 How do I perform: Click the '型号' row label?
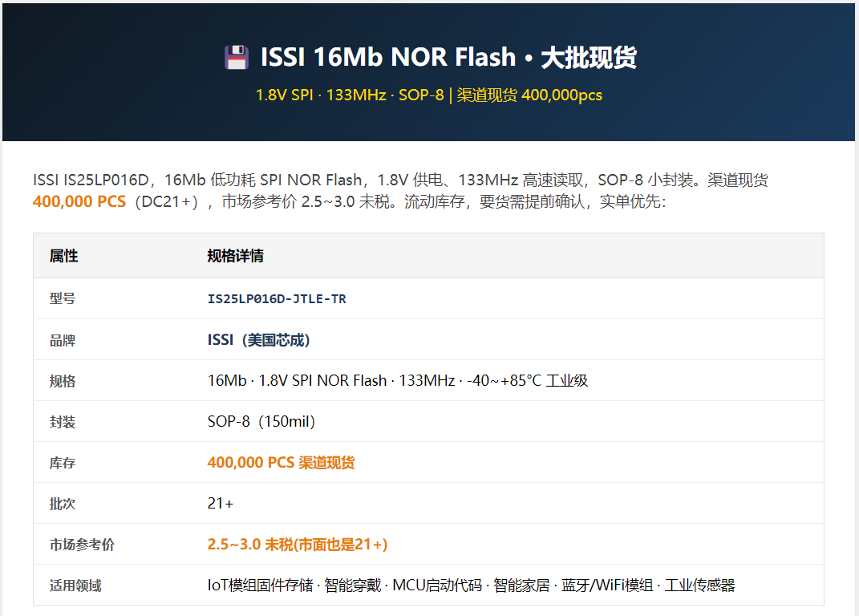[x=63, y=298]
